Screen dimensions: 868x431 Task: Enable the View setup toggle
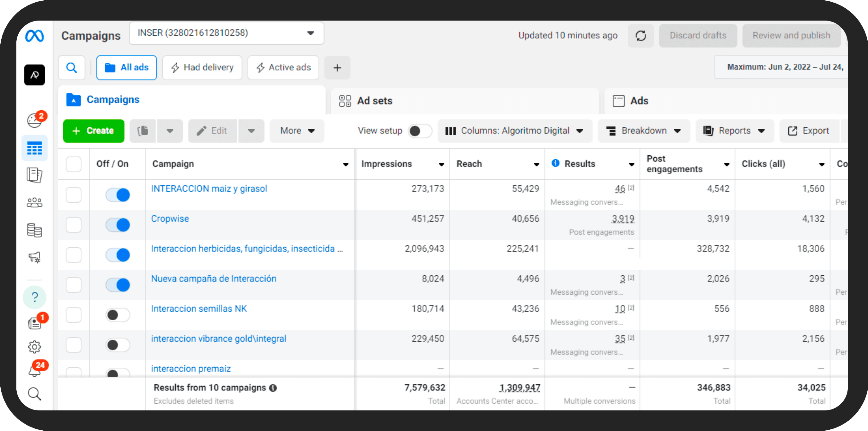(x=420, y=131)
